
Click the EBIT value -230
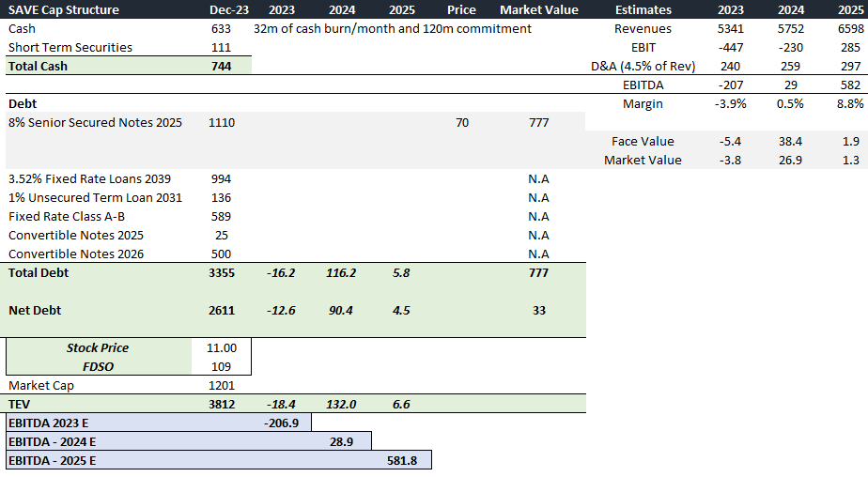click(790, 48)
